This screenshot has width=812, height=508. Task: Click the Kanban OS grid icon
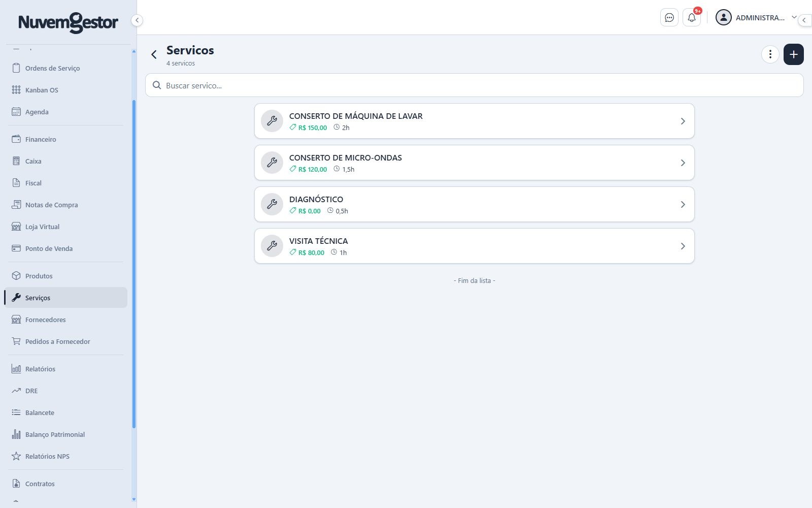point(16,90)
